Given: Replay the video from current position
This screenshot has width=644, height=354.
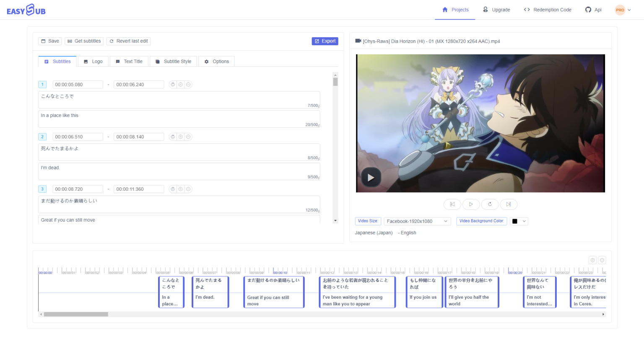Looking at the screenshot, I should click(x=490, y=204).
